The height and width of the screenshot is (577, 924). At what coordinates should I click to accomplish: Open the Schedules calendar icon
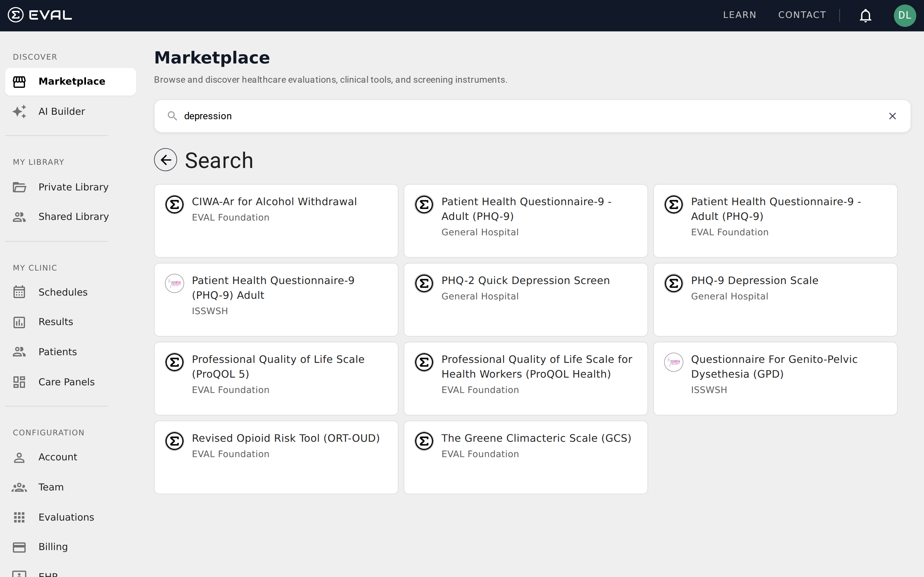tap(19, 292)
